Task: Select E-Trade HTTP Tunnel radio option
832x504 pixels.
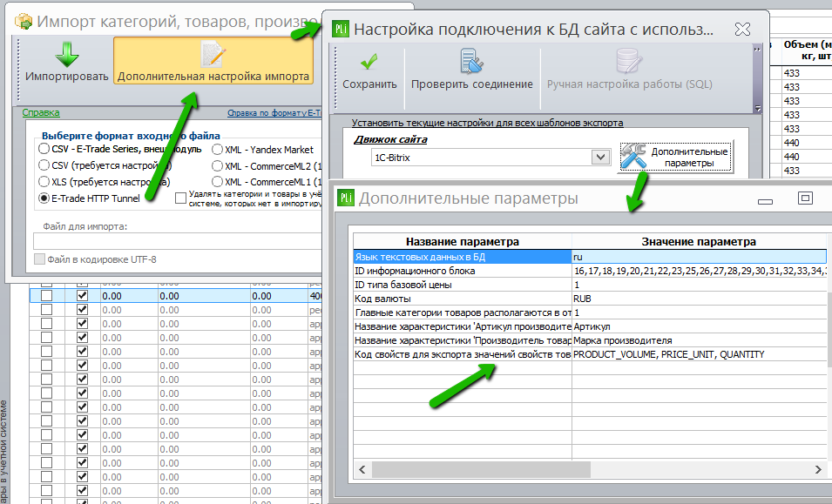Action: pyautogui.click(x=44, y=198)
